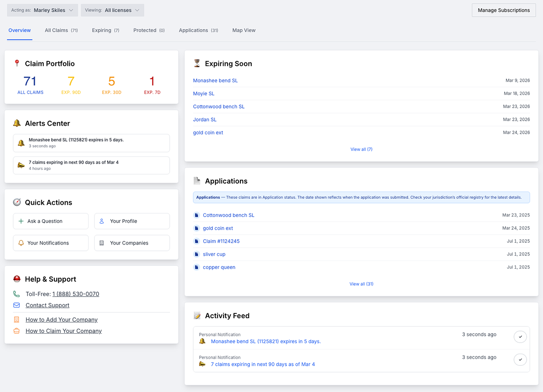This screenshot has width=543, height=392.
Task: Click the bell icon beside Alerts Center
Action: (17, 123)
